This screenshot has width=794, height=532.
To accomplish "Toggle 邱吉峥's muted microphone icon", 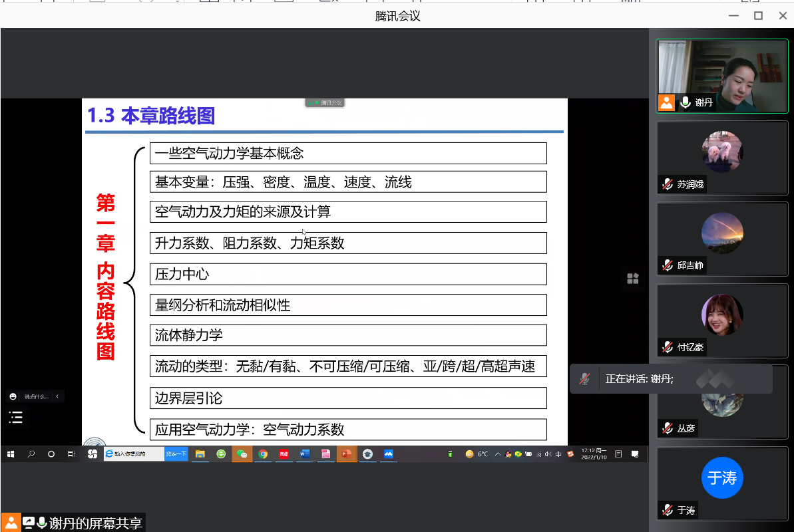I will 667,265.
